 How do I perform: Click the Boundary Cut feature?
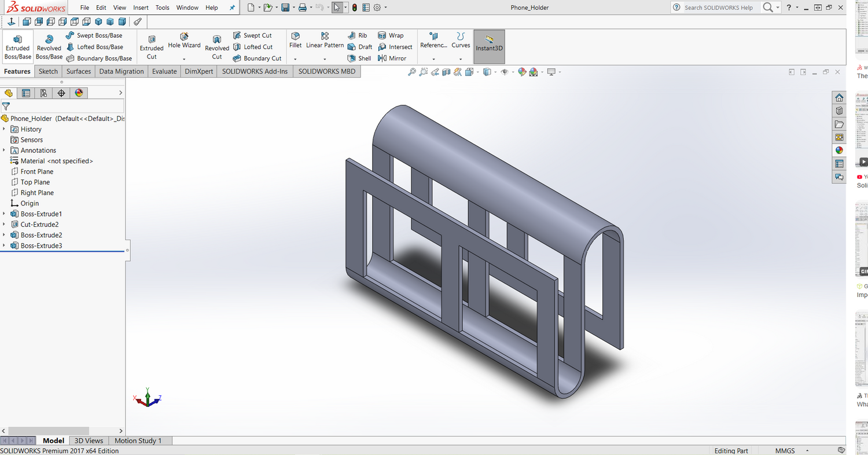(257, 58)
